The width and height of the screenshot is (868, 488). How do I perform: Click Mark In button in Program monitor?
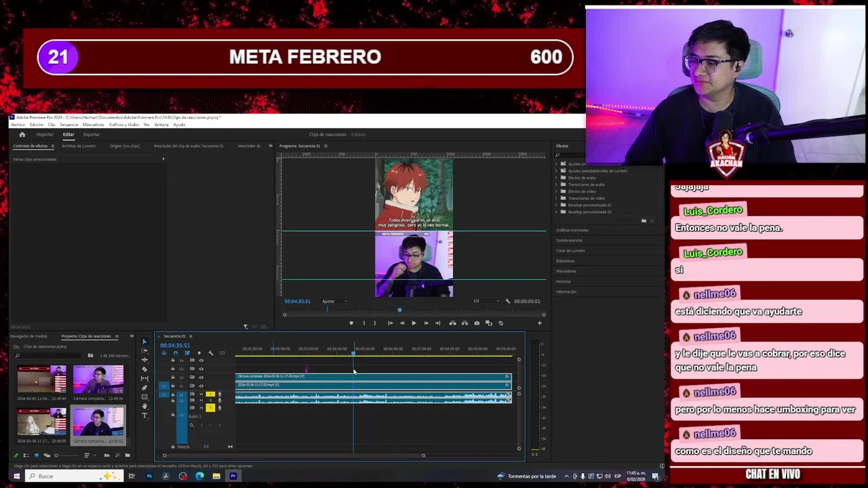[x=364, y=323]
